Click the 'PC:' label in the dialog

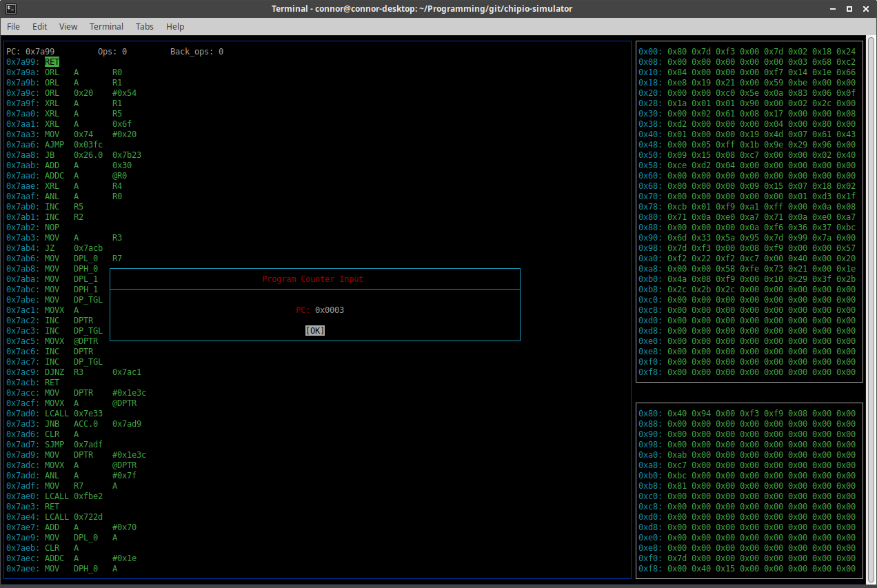click(x=303, y=310)
